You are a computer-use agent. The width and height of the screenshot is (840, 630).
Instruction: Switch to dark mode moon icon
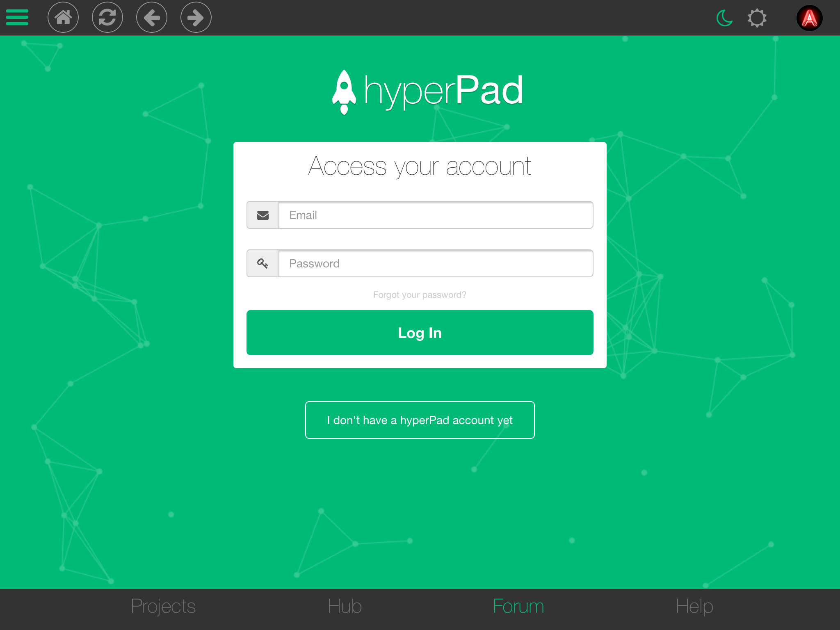[724, 18]
